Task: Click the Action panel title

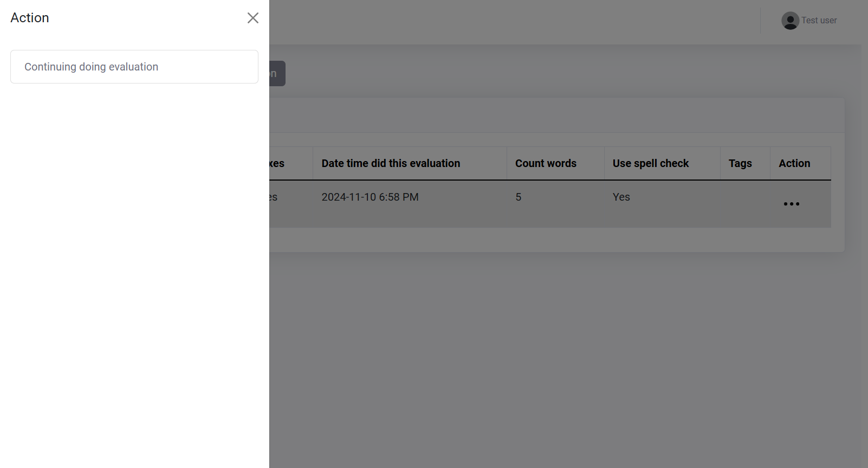Action: click(30, 18)
